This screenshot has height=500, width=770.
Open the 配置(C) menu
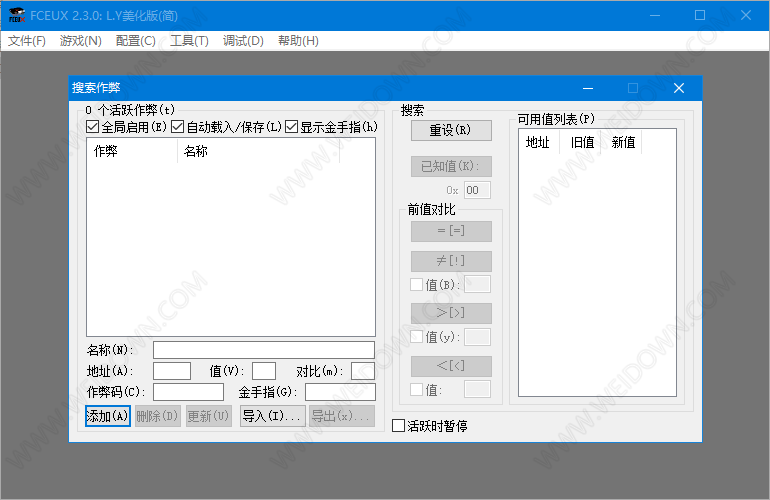136,41
